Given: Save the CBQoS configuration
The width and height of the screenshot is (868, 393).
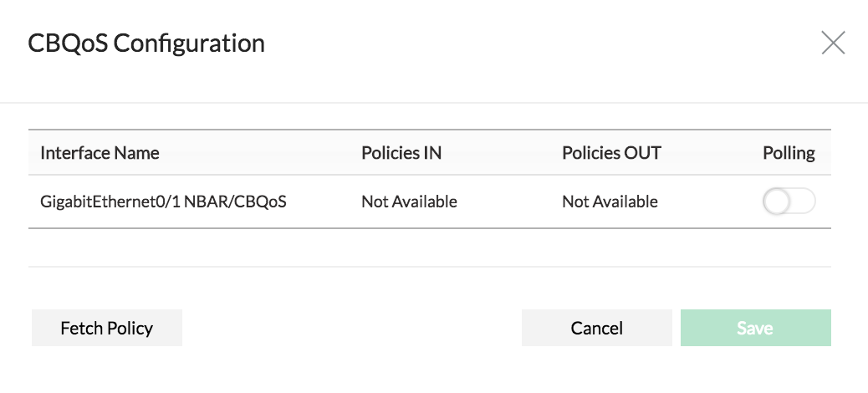Looking at the screenshot, I should click(x=755, y=328).
